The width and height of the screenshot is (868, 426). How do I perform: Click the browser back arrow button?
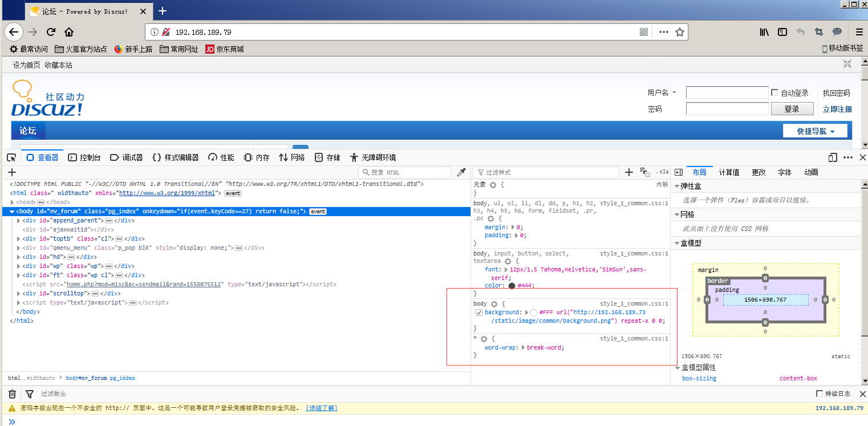14,32
